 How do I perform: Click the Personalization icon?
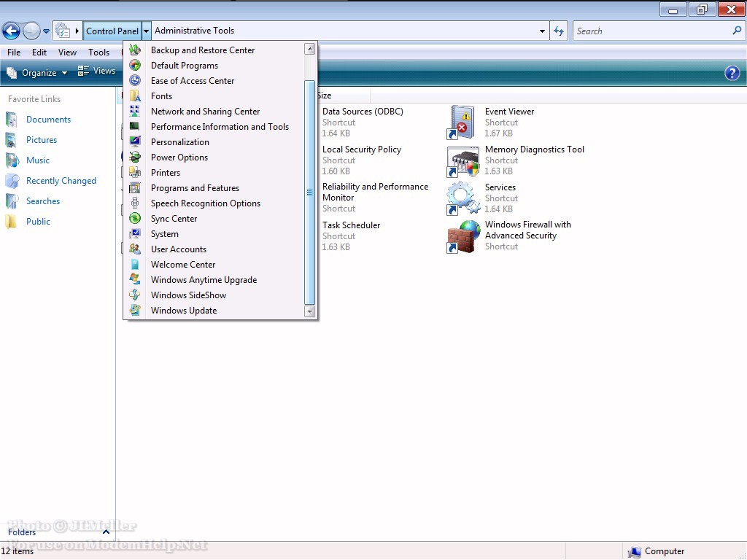pyautogui.click(x=135, y=141)
